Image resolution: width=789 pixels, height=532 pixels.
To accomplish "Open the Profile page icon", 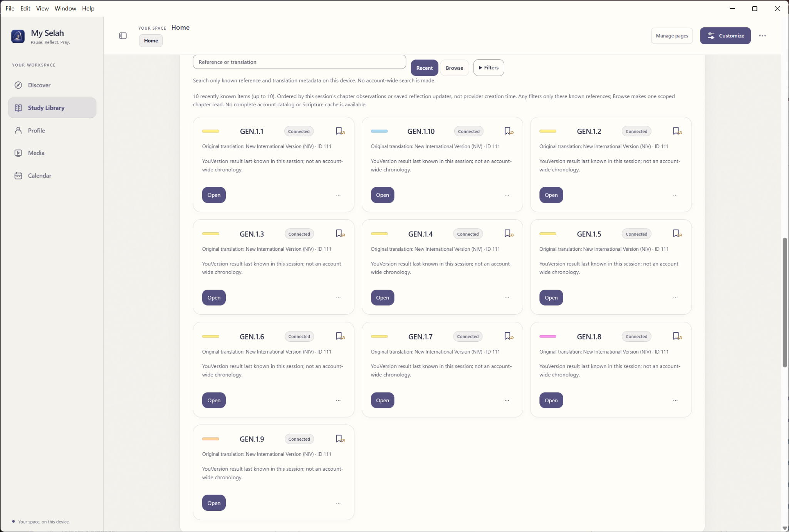I will coord(18,131).
